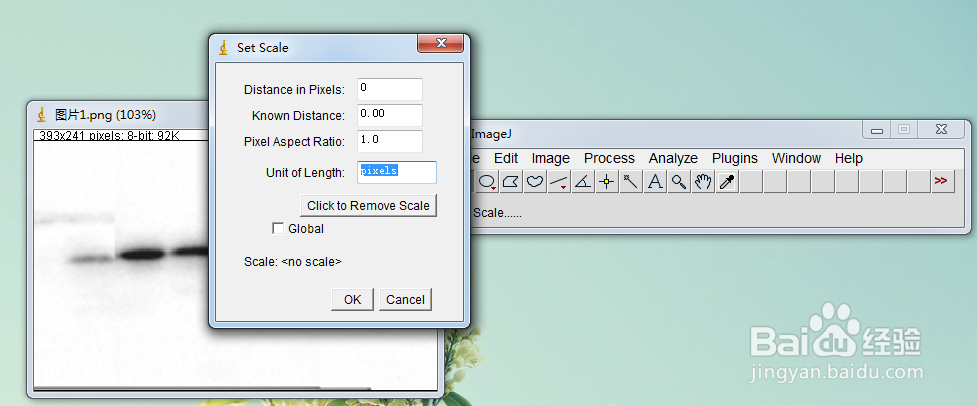Open the Process menu
Screen dimensions: 977x406
(609, 158)
